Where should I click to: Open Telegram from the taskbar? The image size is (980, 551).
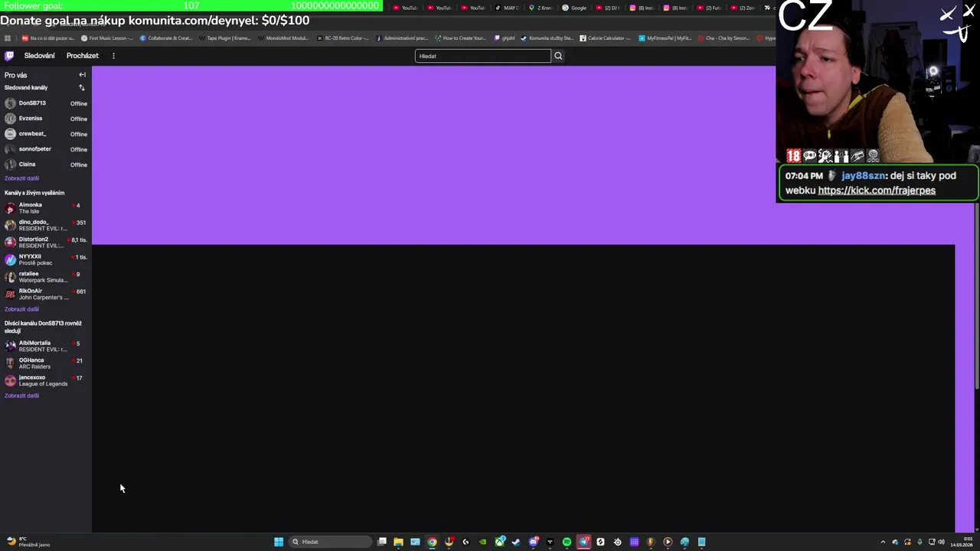[x=583, y=542]
